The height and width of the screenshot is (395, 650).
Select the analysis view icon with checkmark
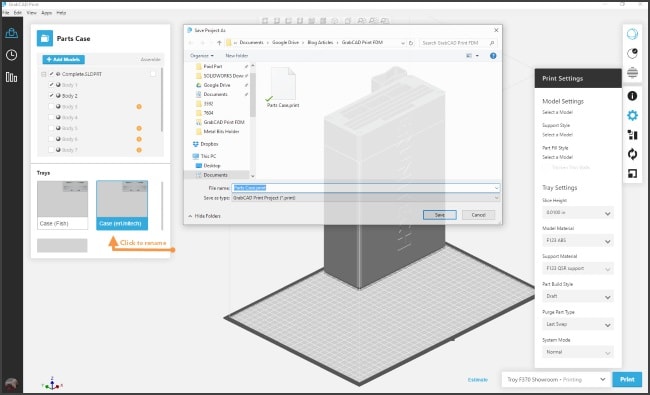point(632,53)
